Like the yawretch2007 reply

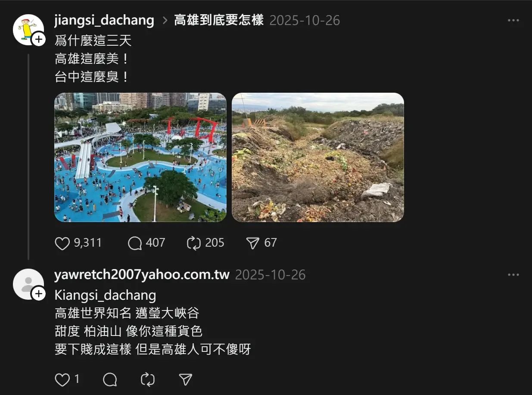(62, 379)
